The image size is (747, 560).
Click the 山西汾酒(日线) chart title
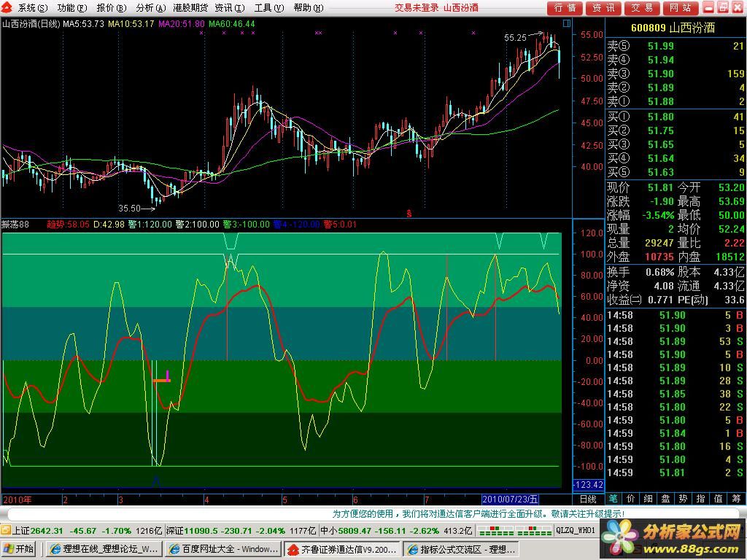(31, 23)
